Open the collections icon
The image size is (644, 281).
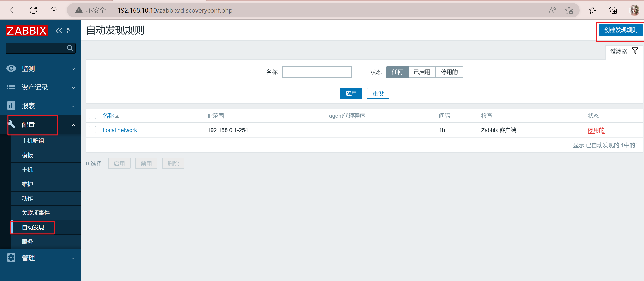point(613,10)
